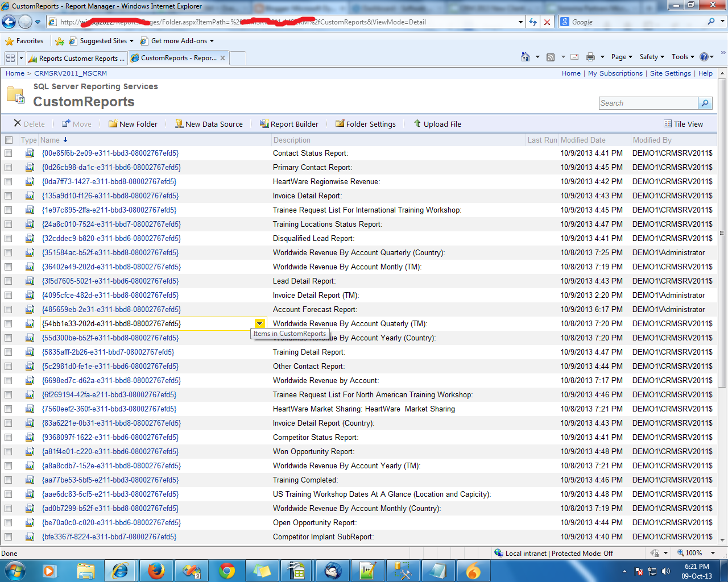Switch to Tile View

684,123
